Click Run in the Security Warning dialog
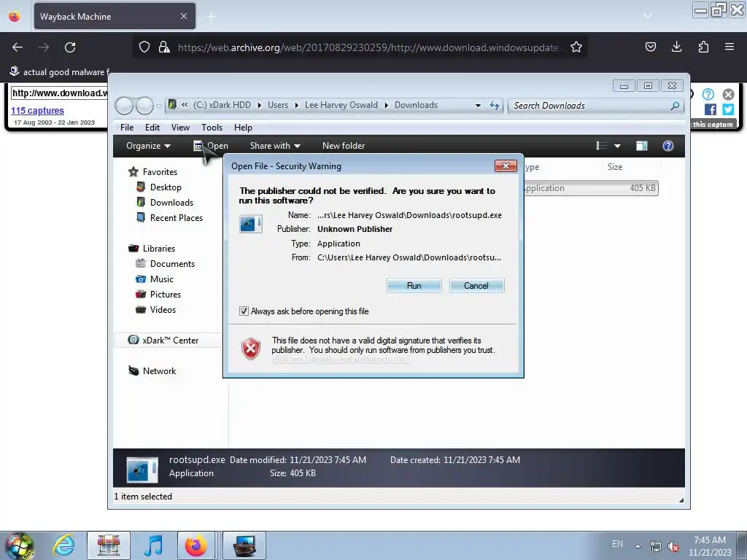This screenshot has height=560, width=747. click(414, 286)
